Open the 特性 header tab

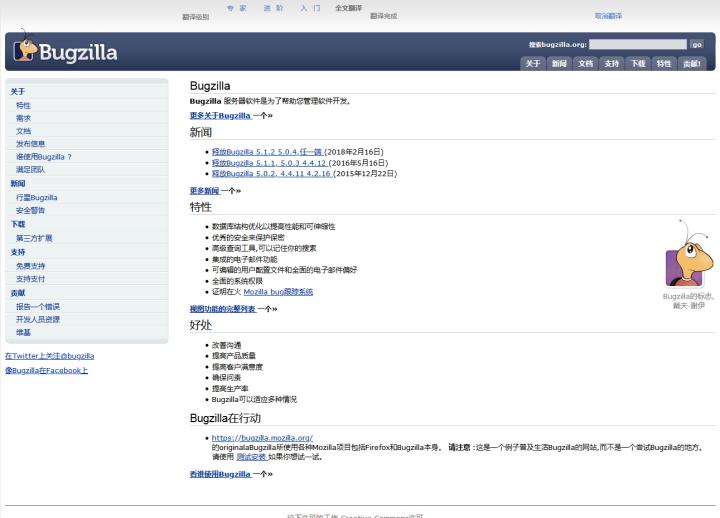pyautogui.click(x=664, y=63)
